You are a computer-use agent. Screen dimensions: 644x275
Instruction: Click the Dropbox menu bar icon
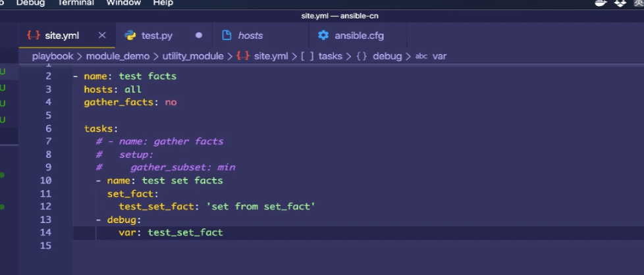coord(620,3)
